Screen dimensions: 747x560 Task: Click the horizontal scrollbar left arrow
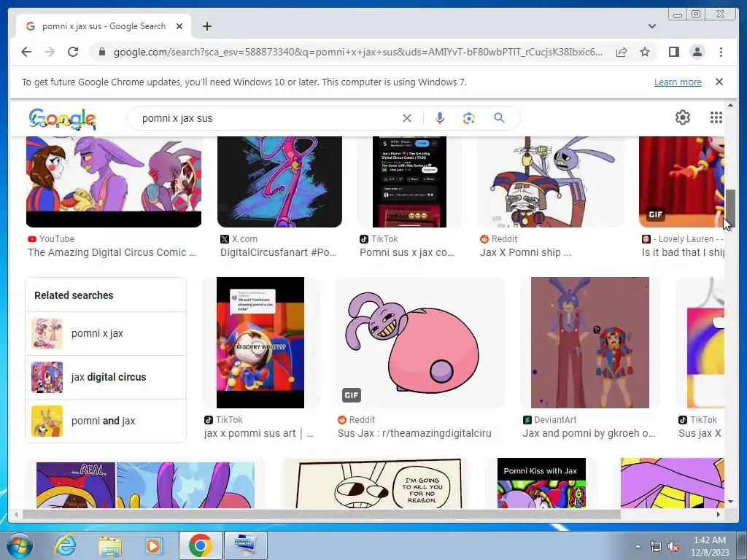click(x=16, y=514)
